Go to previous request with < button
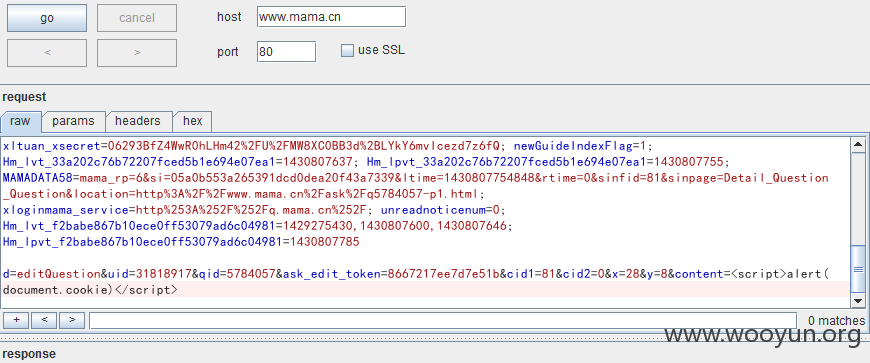The height and width of the screenshot is (363, 870). (x=47, y=53)
